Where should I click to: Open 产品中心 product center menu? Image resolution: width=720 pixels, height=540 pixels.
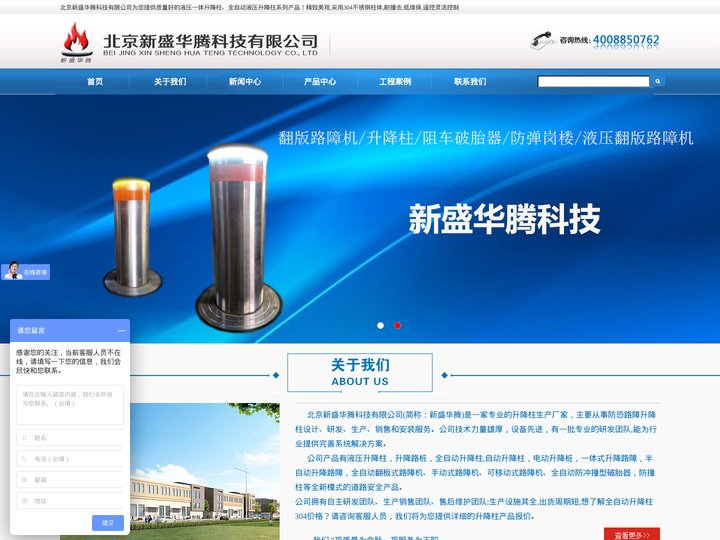(x=320, y=82)
